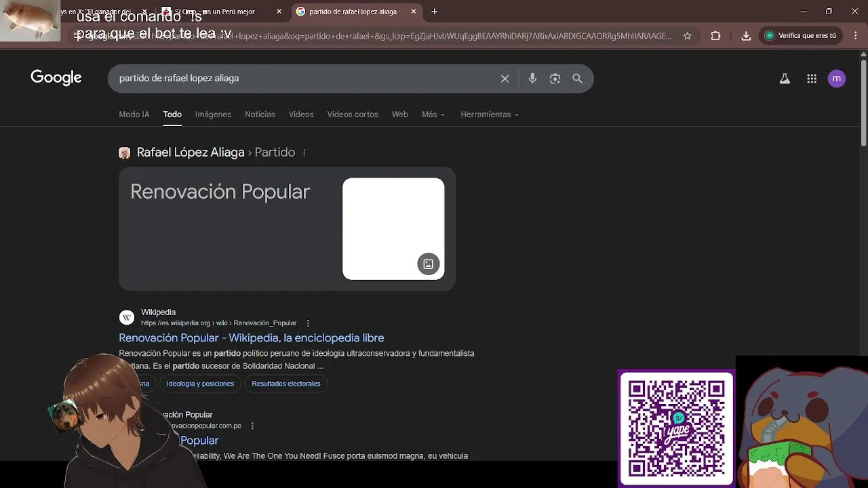Open the Google account avatar 'm'
The height and width of the screenshot is (488, 868).
pos(837,79)
